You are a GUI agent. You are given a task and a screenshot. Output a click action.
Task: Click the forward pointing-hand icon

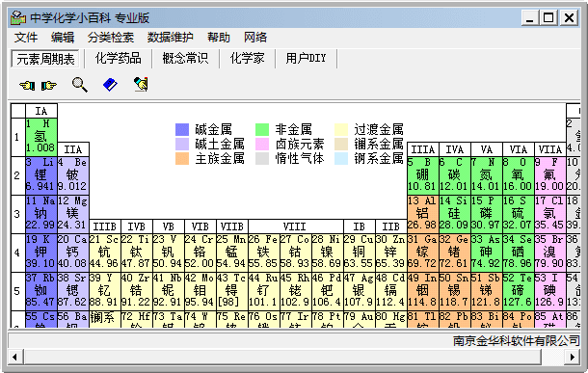pyautogui.click(x=49, y=86)
